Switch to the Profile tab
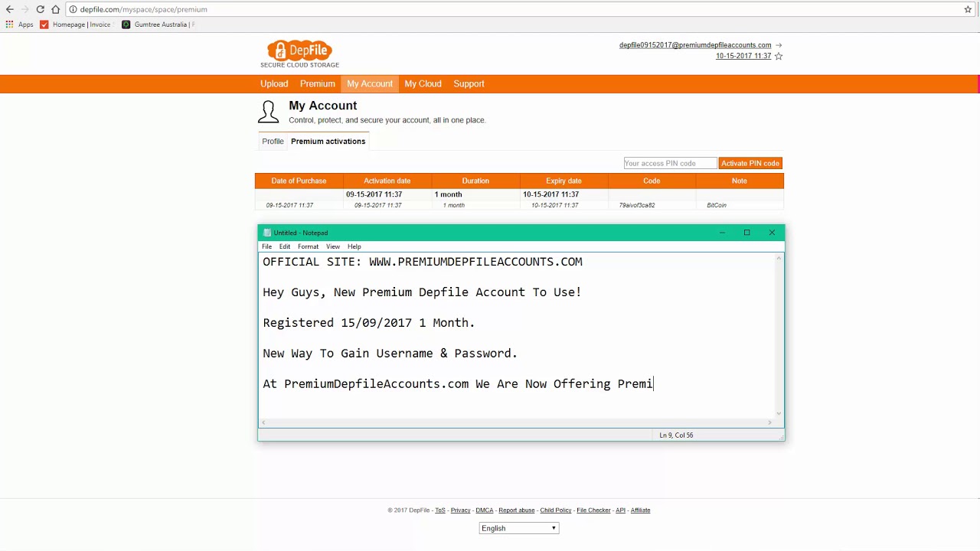The height and width of the screenshot is (551, 980). [x=273, y=141]
